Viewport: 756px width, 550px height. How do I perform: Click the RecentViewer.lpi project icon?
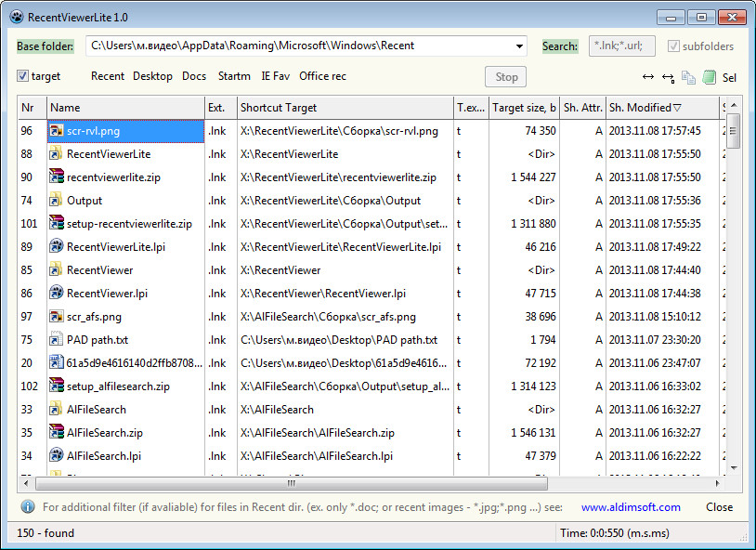[x=57, y=293]
